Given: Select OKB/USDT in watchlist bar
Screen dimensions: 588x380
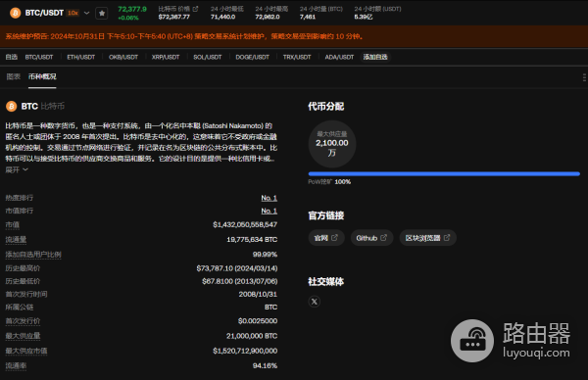Looking at the screenshot, I should (x=123, y=57).
